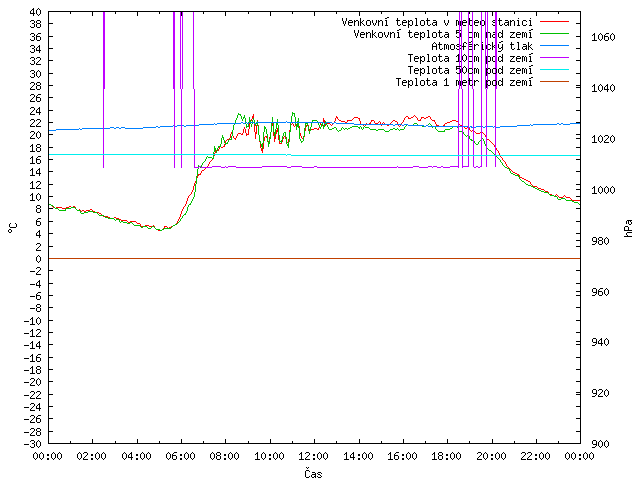Click the flat brown line at 0 °C
The width and height of the screenshot is (640, 480).
314,258
